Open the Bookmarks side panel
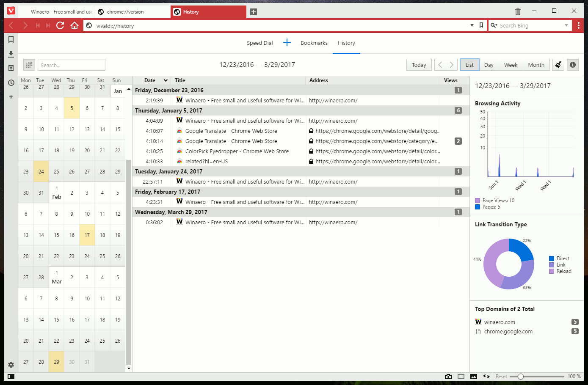The image size is (588, 385). [x=11, y=39]
